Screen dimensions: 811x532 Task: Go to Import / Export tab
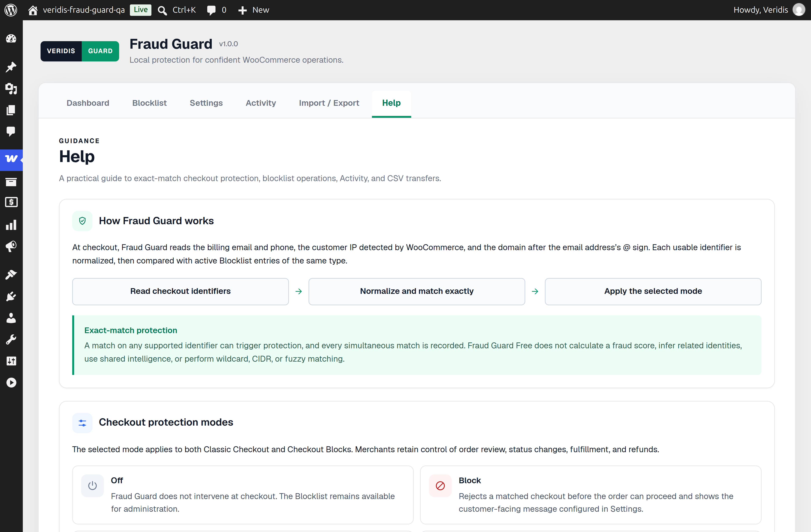(x=329, y=103)
